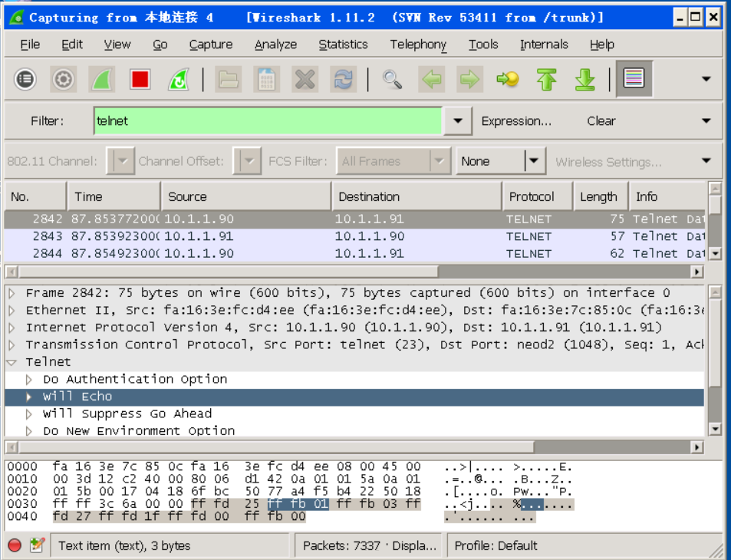Select packet number 2844 row
Viewport: 731px width, 560px height.
pos(355,254)
